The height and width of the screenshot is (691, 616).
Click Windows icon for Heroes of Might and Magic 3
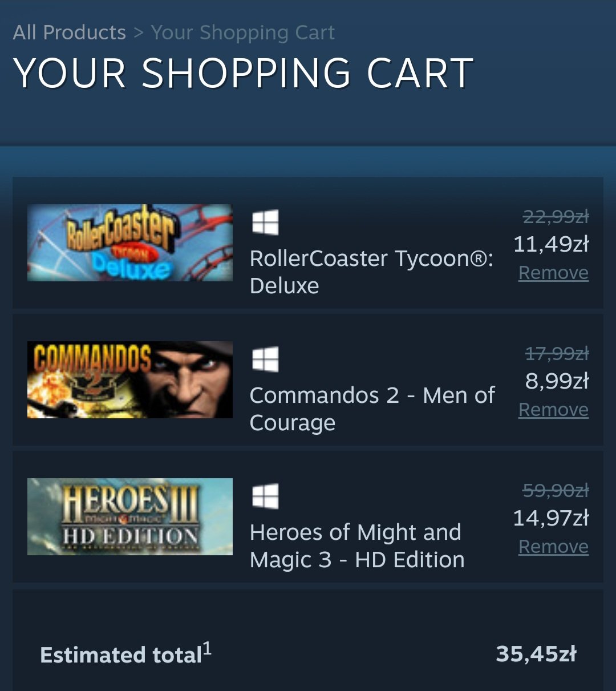[265, 496]
